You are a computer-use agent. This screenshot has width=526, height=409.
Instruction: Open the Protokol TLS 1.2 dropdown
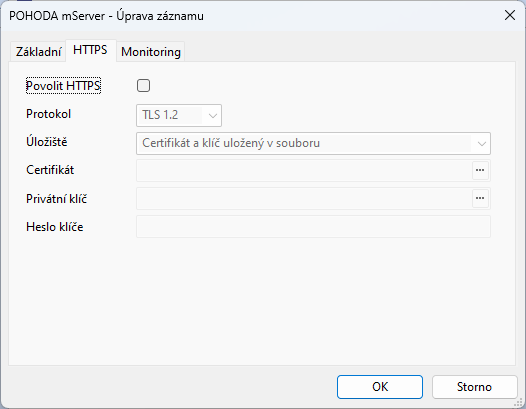(x=179, y=115)
